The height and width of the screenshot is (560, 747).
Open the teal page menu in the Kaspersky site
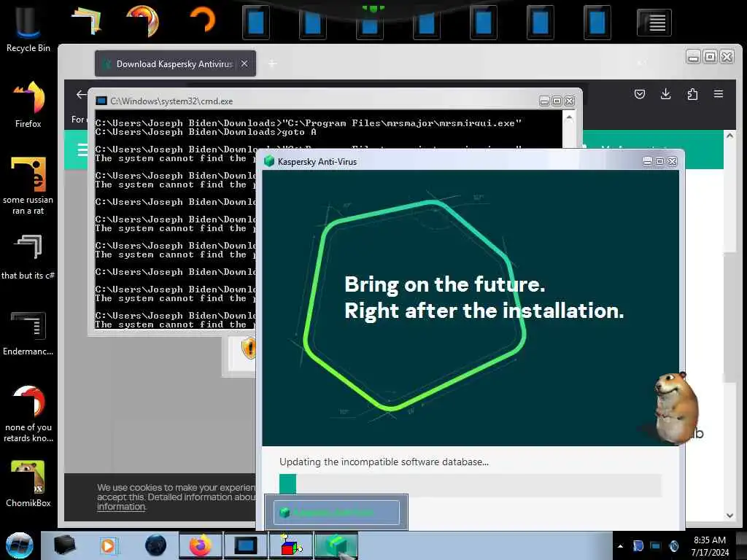(82, 149)
